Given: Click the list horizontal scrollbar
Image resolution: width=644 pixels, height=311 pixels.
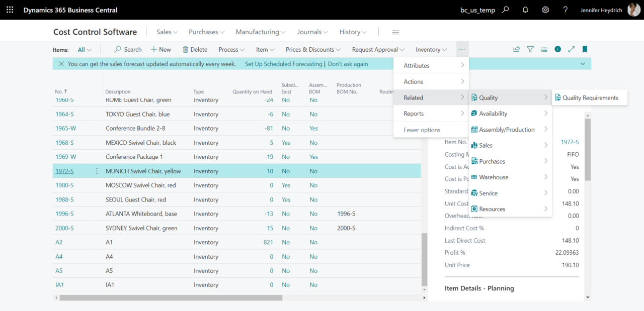Looking at the screenshot, I should [x=171, y=297].
